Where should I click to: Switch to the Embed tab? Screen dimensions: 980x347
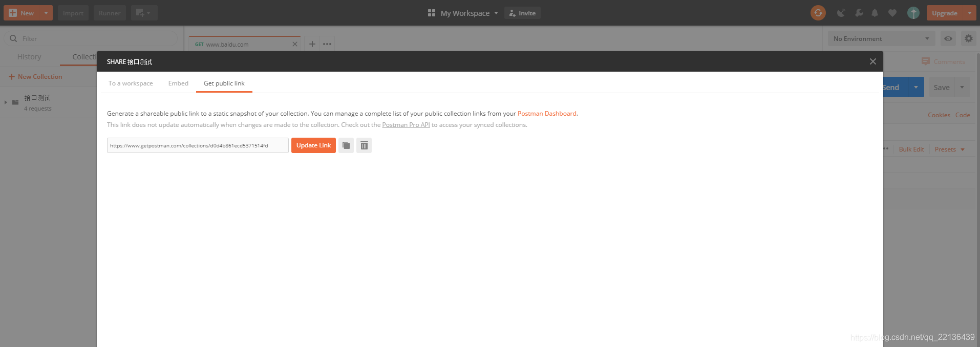[x=178, y=83]
